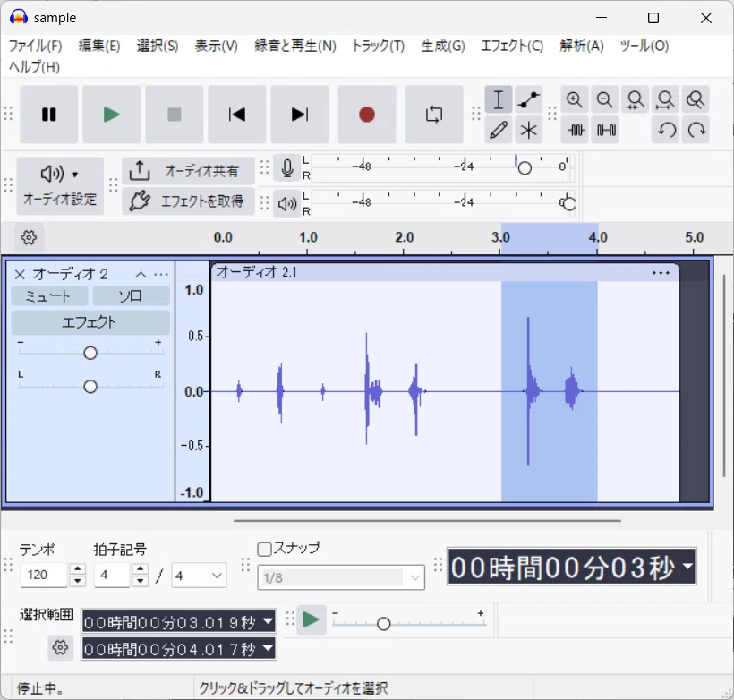Click the Zoom In magnifier icon
The height and width of the screenshot is (700, 734).
tap(575, 99)
